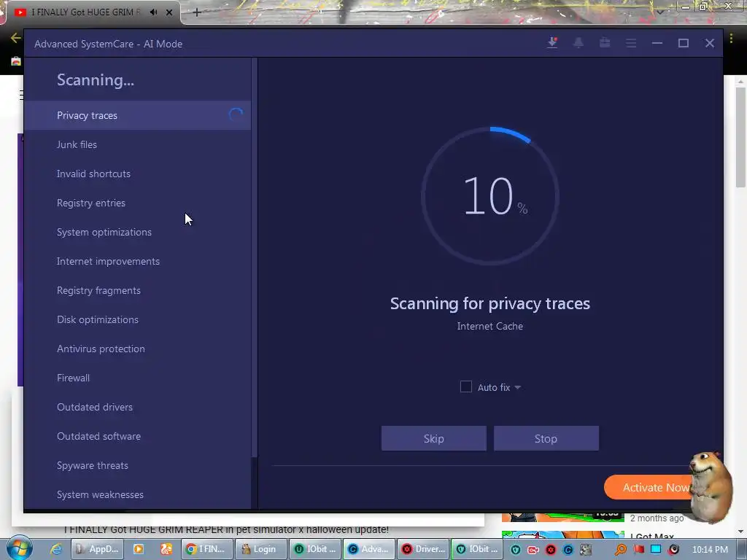Viewport: 747px width, 560px height.
Task: Switch to Chrome 'I FIN...' taskbar button
Action: pos(206,549)
